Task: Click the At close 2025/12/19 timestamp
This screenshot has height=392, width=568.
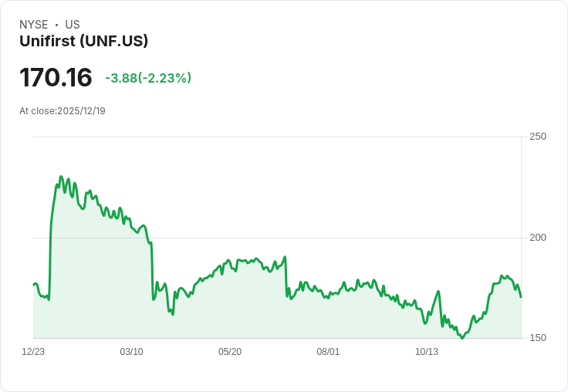Action: pyautogui.click(x=63, y=111)
